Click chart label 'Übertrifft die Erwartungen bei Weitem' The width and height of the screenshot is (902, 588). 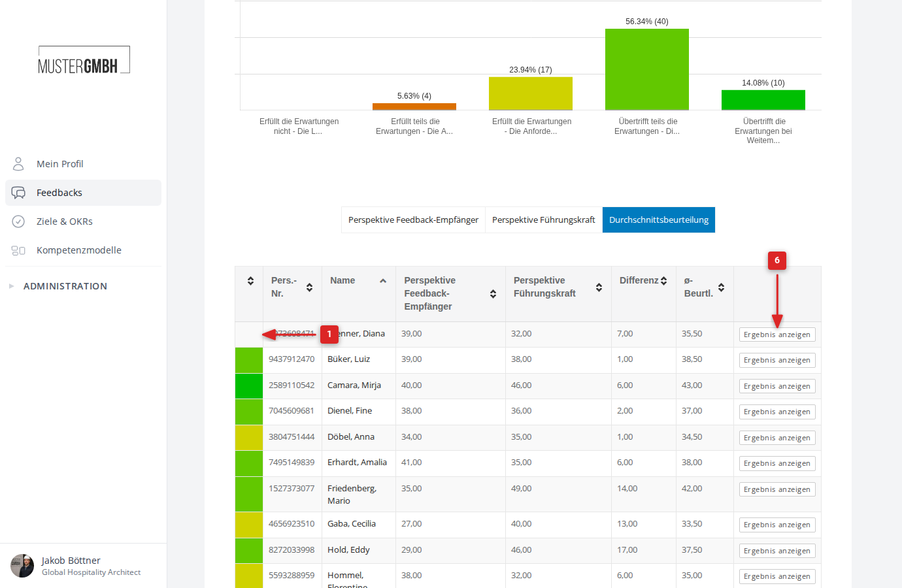(x=763, y=131)
